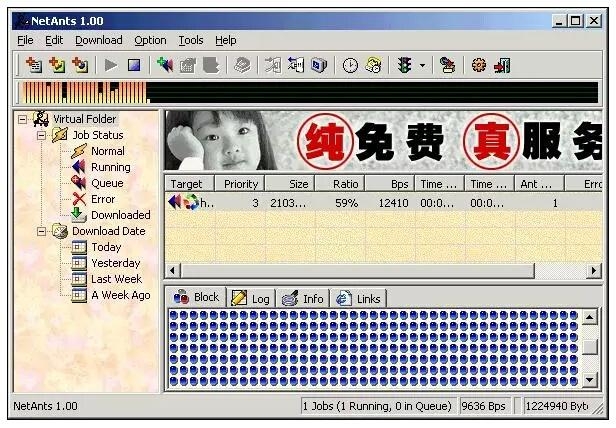This screenshot has height=428, width=616.
Task: Collapse the Download Date tree node
Action: pyautogui.click(x=41, y=231)
